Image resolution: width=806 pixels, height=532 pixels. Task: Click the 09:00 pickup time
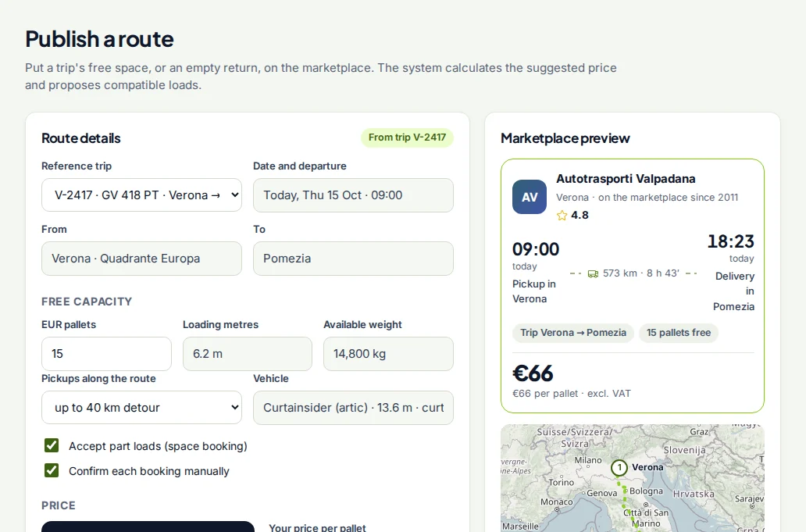pos(536,249)
